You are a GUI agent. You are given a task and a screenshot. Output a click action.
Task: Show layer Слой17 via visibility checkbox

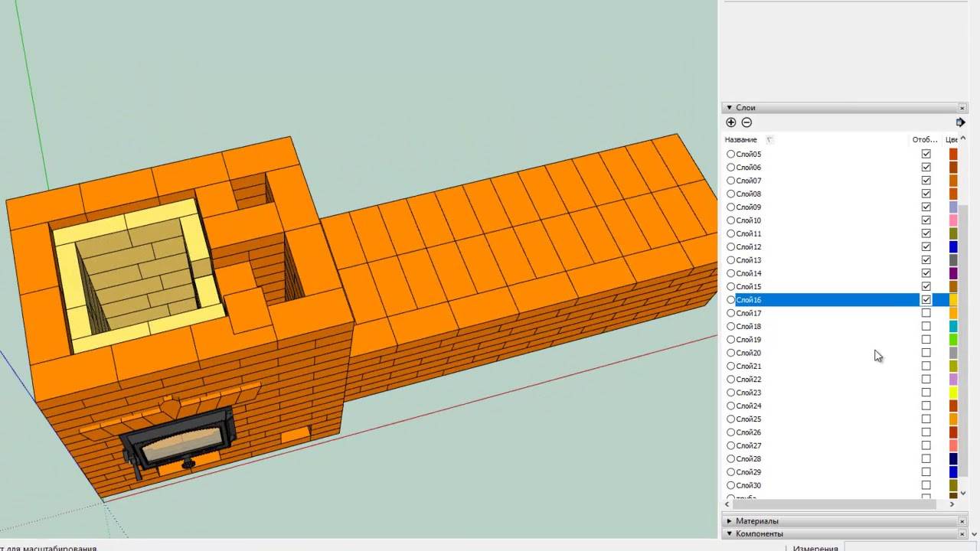tap(926, 313)
